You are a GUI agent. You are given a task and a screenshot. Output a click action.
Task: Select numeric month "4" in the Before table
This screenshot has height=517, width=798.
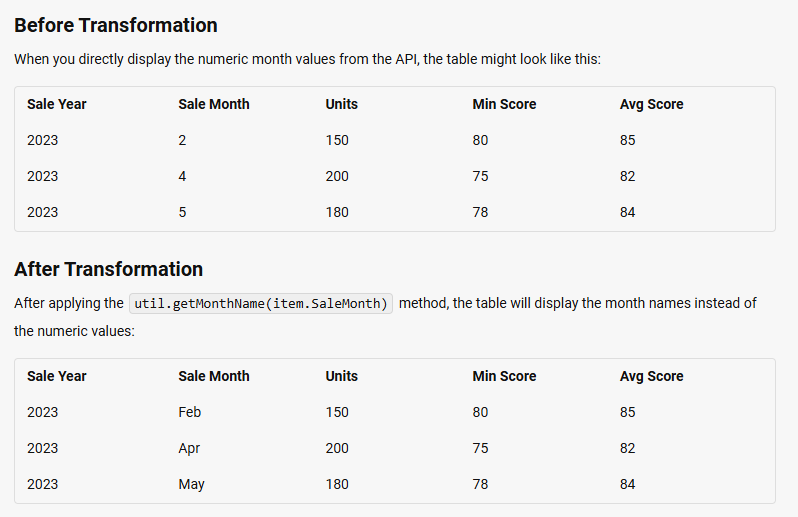tap(182, 176)
